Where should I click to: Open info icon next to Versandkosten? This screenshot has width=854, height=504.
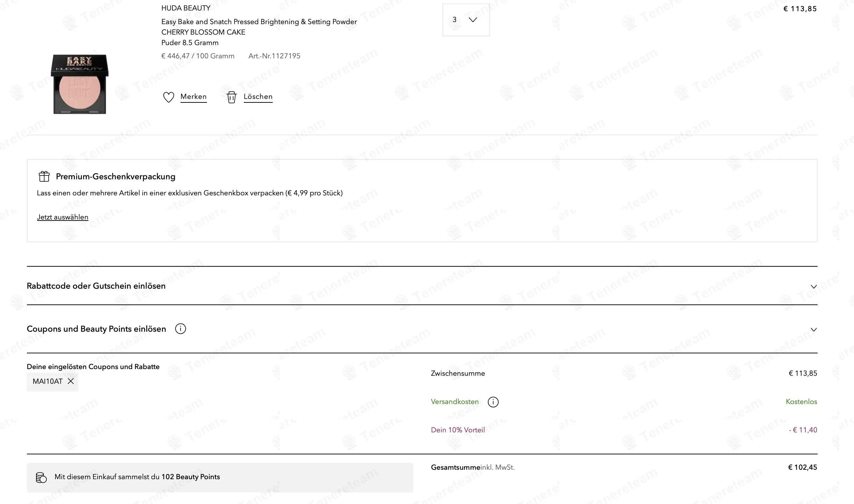pyautogui.click(x=493, y=402)
